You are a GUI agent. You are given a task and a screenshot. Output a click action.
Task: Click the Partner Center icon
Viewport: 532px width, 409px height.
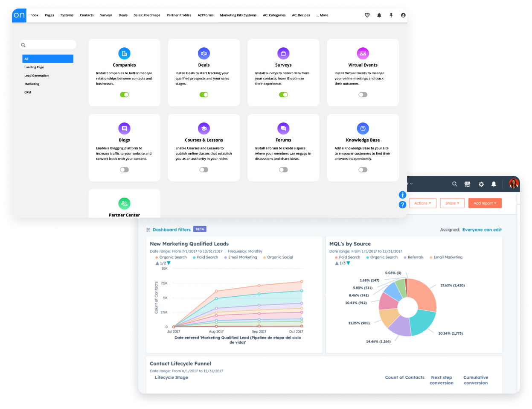[124, 204]
